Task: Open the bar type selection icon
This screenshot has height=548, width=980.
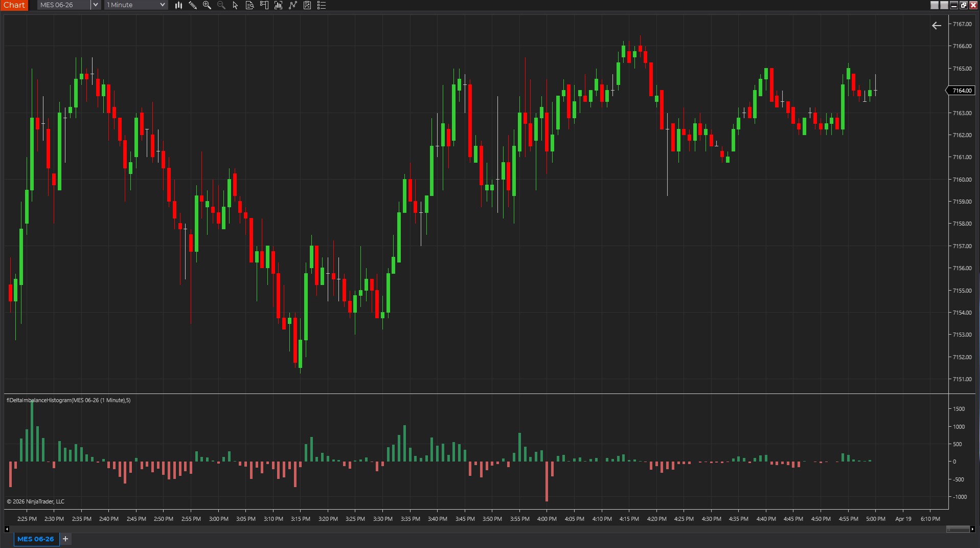Action: pos(178,5)
